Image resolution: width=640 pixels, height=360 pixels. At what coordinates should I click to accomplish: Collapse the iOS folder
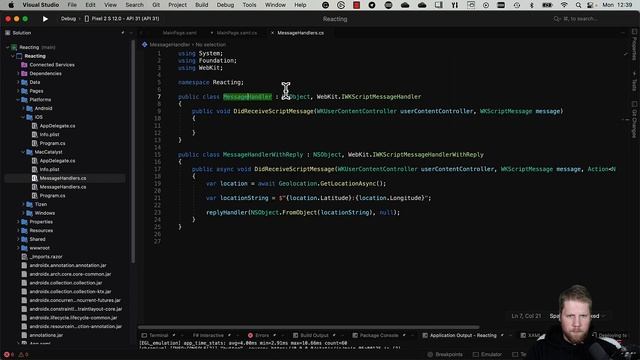point(23,117)
